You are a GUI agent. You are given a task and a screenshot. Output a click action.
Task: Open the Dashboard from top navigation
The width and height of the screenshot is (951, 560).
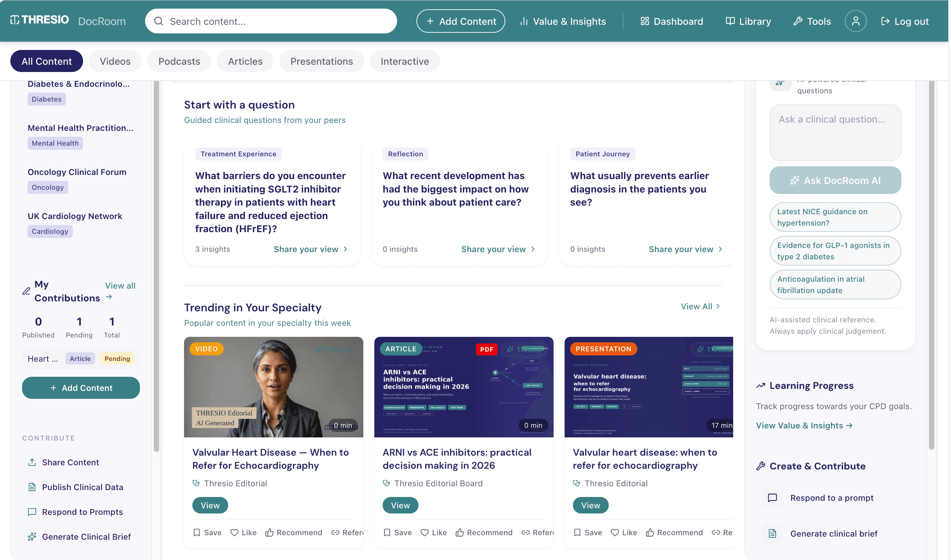click(671, 21)
